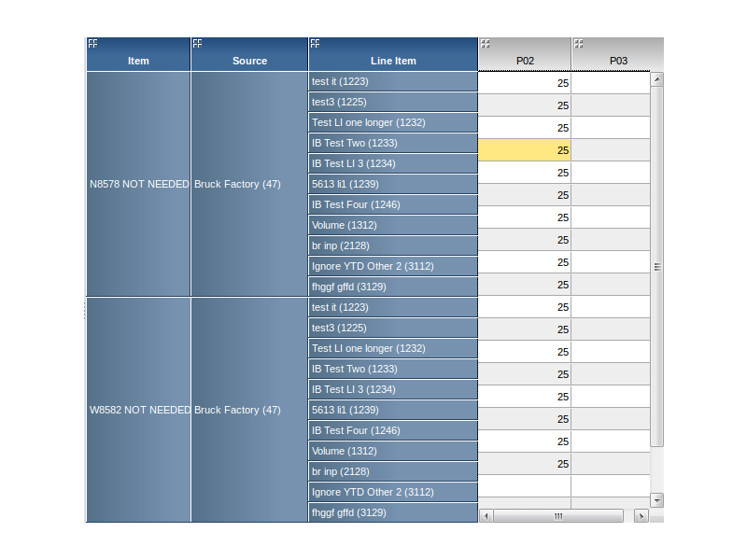Screen dimensions: 747x560
Task: Select IB Test Two (1233) under W8582
Action: (x=393, y=369)
